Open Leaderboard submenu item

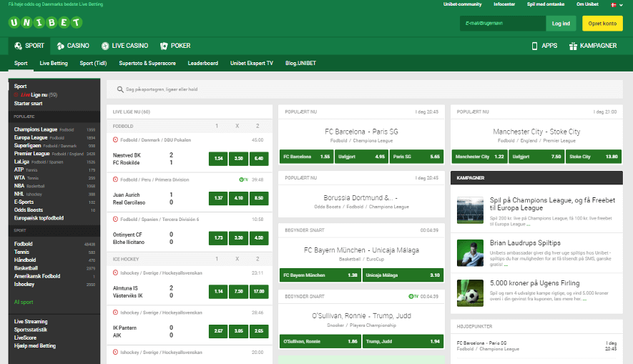point(202,63)
